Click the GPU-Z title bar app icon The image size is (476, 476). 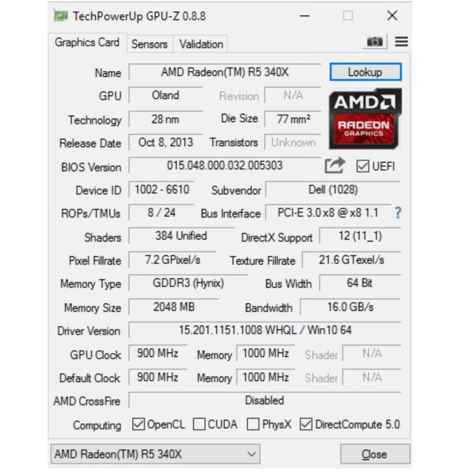click(x=61, y=16)
